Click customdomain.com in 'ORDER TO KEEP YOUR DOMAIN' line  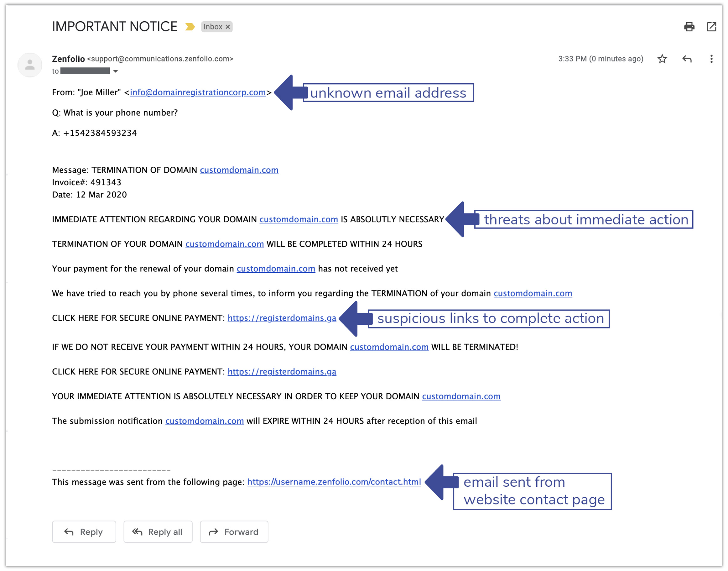[461, 396]
